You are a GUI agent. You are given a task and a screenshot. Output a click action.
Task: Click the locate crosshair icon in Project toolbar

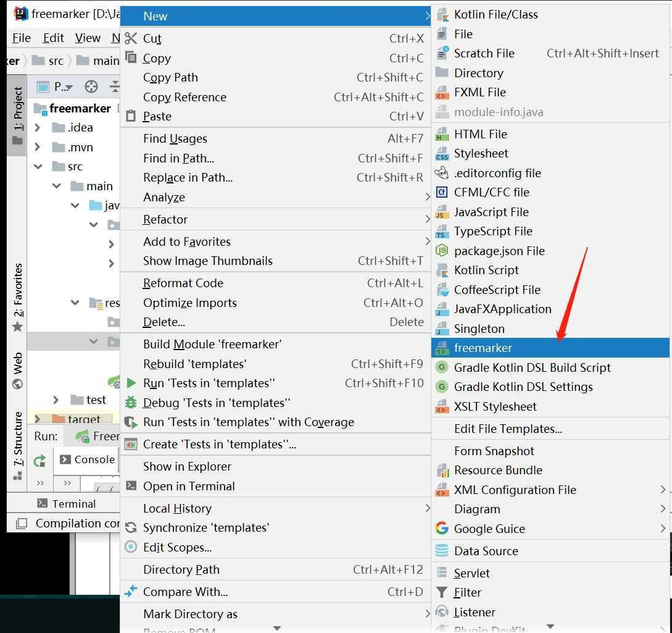[x=91, y=86]
